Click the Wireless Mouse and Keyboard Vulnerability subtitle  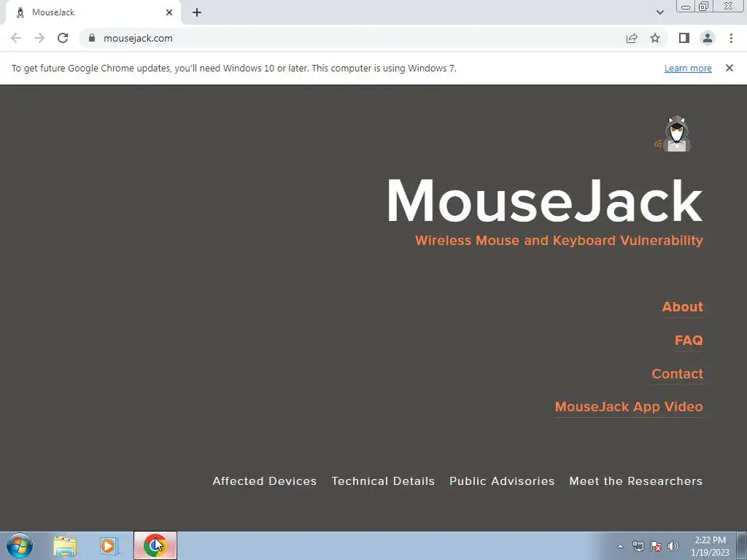tap(559, 241)
